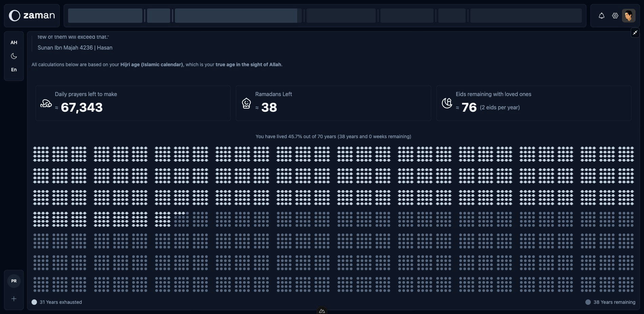Click the plus icon below PR
Image resolution: width=644 pixels, height=314 pixels.
pyautogui.click(x=14, y=299)
